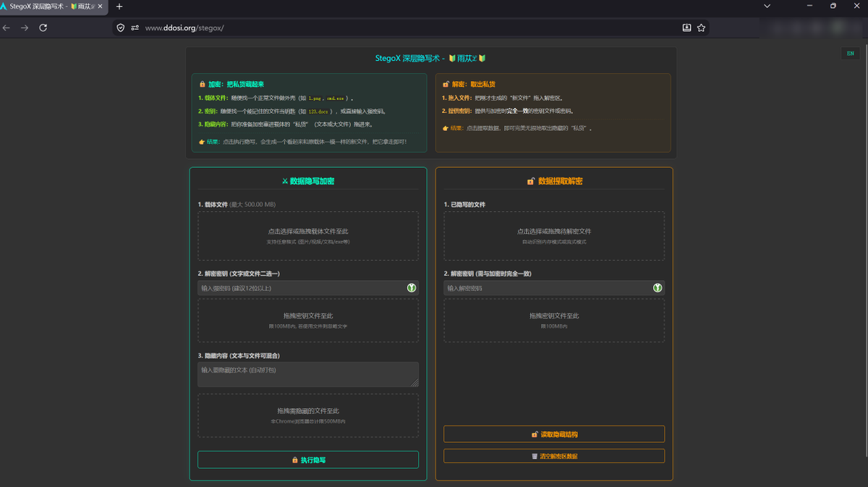Click the green password generator icon in encryption key field
This screenshot has width=868, height=487.
click(412, 288)
